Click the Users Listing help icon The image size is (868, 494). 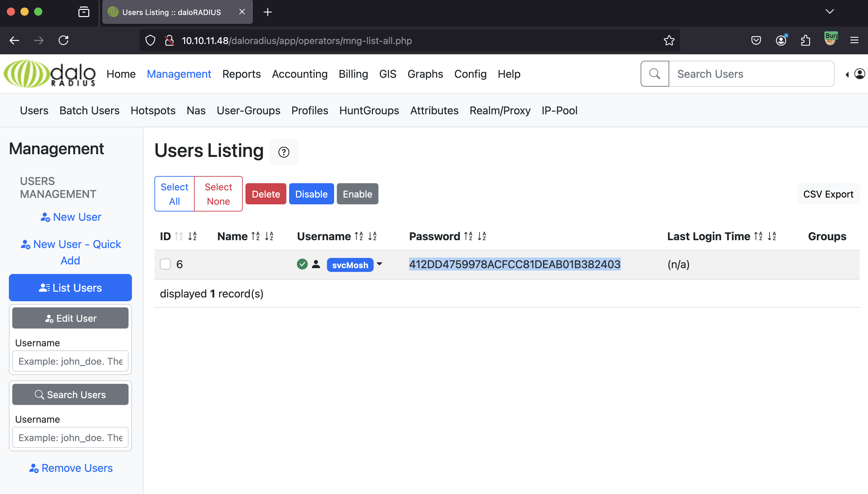[284, 152]
